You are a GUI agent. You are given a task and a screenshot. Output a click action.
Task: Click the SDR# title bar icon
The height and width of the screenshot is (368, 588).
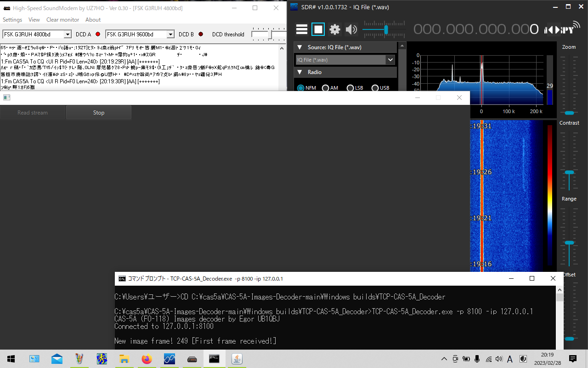(x=294, y=7)
